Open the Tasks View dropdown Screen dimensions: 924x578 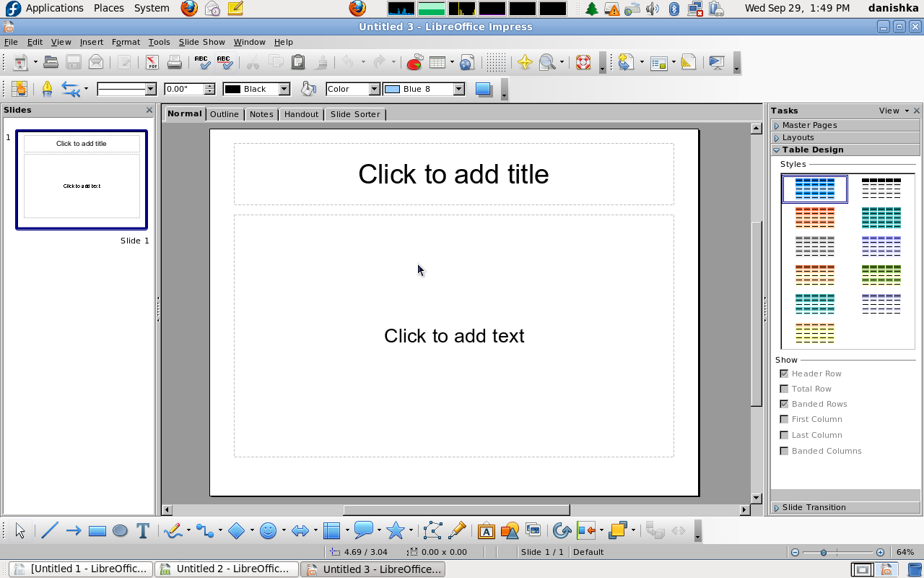pos(894,111)
